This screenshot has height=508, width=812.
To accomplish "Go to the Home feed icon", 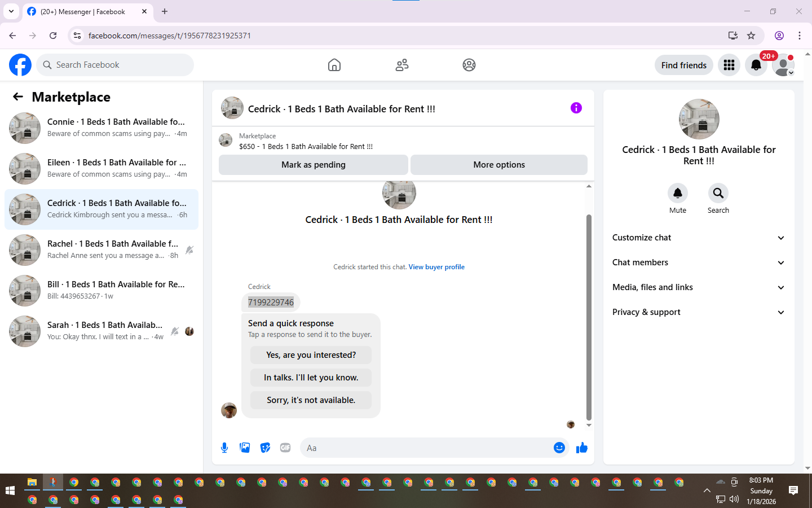I will click(334, 65).
